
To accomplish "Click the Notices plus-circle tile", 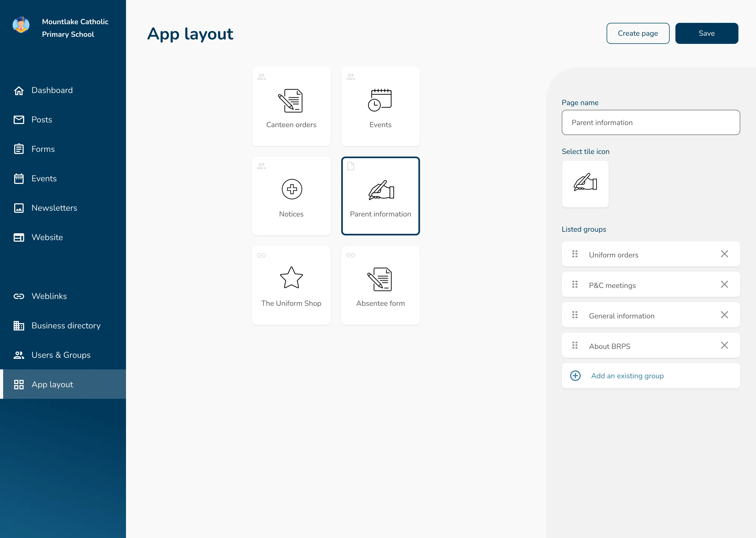I will (x=291, y=196).
